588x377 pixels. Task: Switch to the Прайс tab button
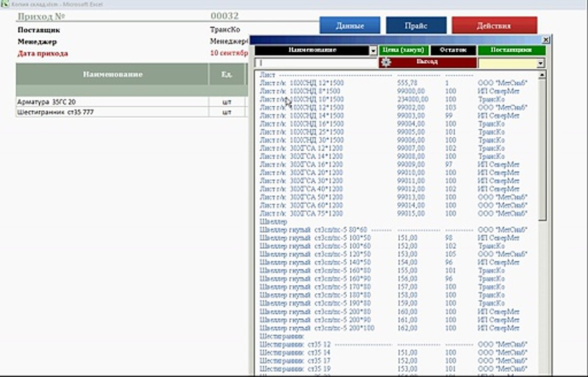tap(416, 26)
